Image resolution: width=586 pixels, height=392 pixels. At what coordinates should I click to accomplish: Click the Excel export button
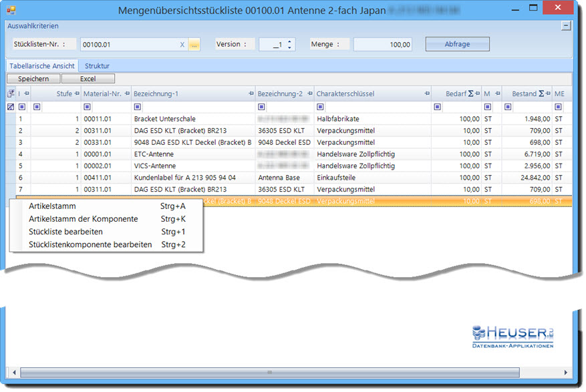[x=88, y=79]
